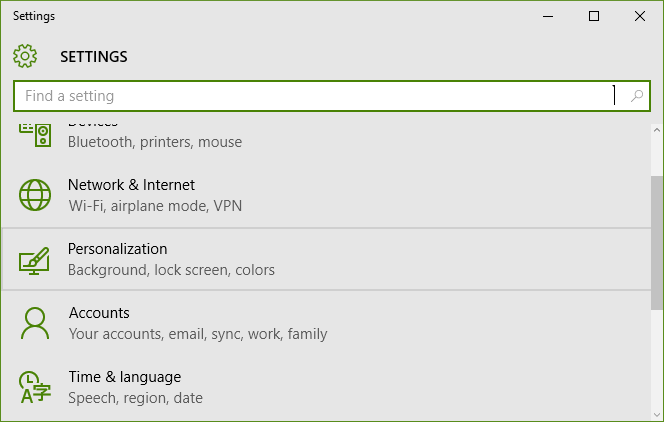The height and width of the screenshot is (422, 664).
Task: Click the scrollbar down arrow
Action: [x=657, y=414]
